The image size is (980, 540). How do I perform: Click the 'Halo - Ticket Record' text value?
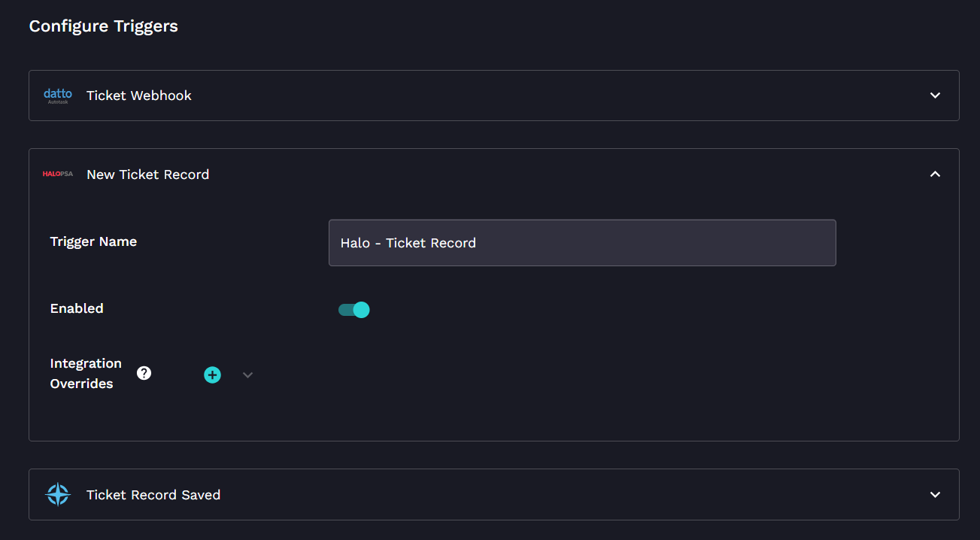pos(408,243)
